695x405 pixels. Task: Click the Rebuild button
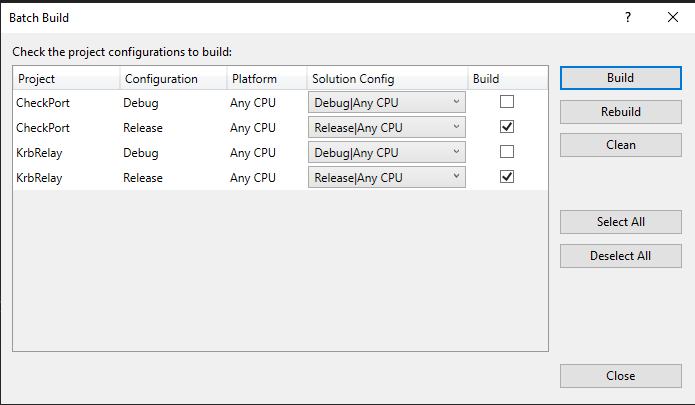[620, 111]
